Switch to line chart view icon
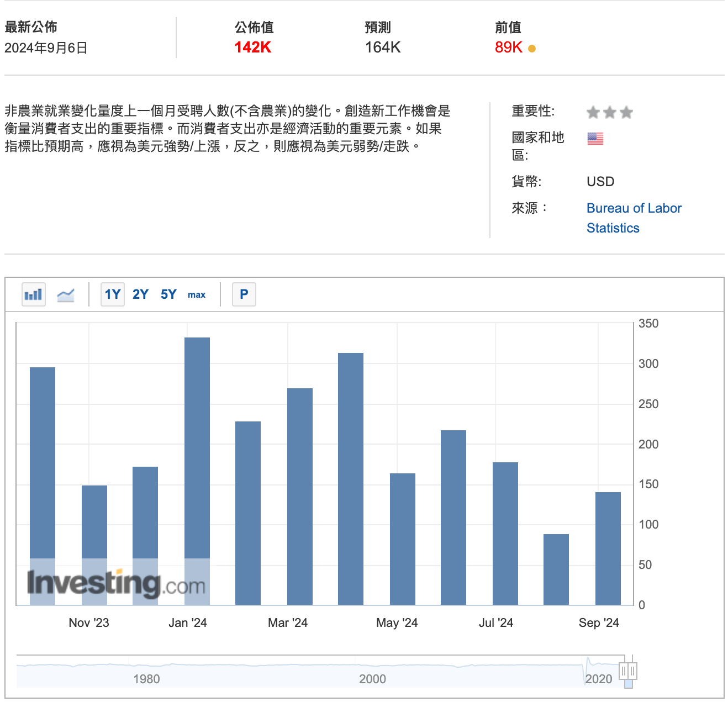728x702 pixels. (x=66, y=294)
